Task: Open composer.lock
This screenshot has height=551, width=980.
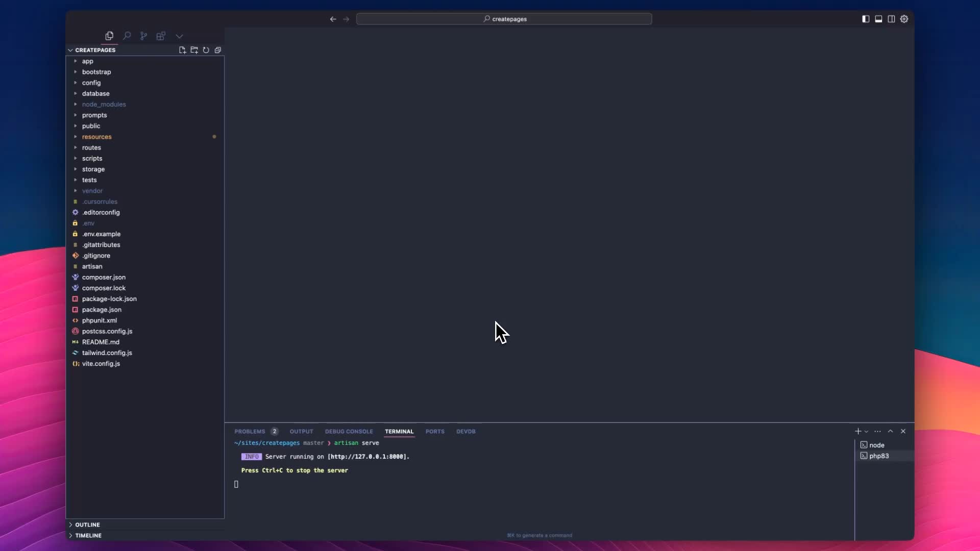Action: 145,288
